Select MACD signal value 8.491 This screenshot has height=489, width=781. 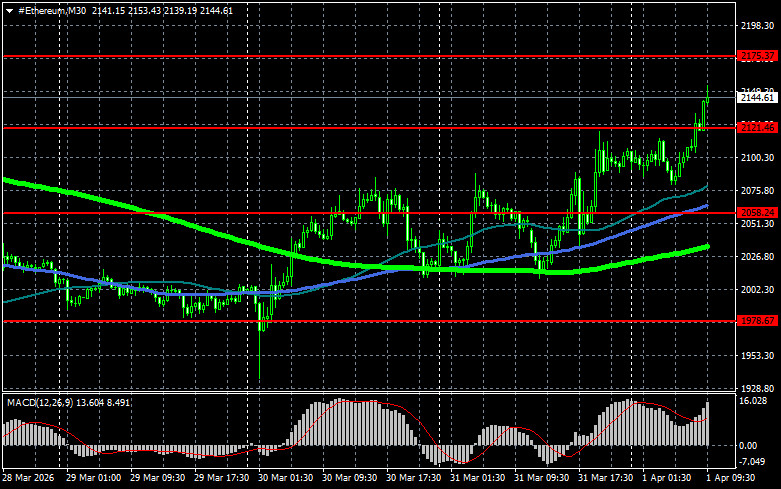tap(119, 402)
